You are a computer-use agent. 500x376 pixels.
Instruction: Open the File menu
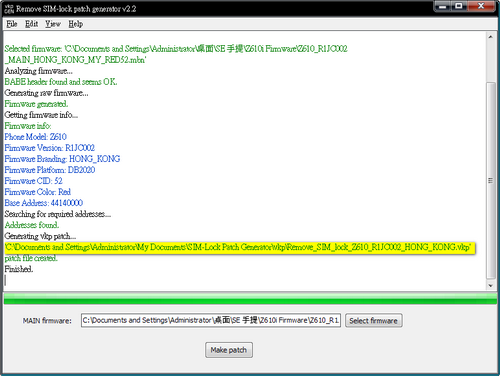(x=12, y=24)
